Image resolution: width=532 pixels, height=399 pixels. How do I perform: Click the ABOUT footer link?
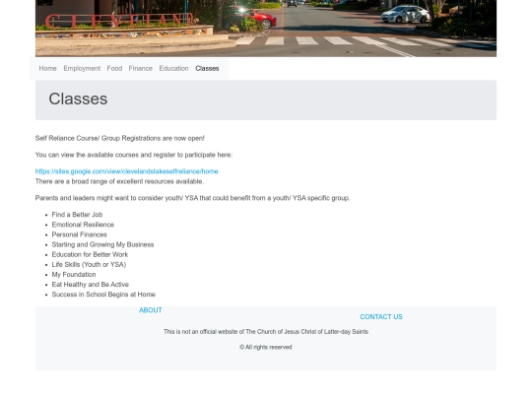(x=151, y=310)
